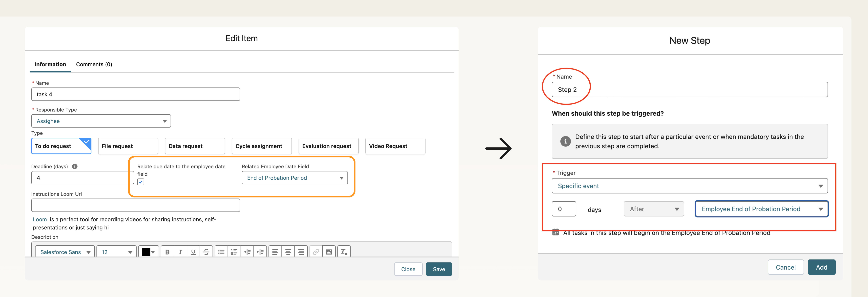Screen dimensions: 868x297
Task: Insert a numbered list in the description
Action: tap(234, 252)
